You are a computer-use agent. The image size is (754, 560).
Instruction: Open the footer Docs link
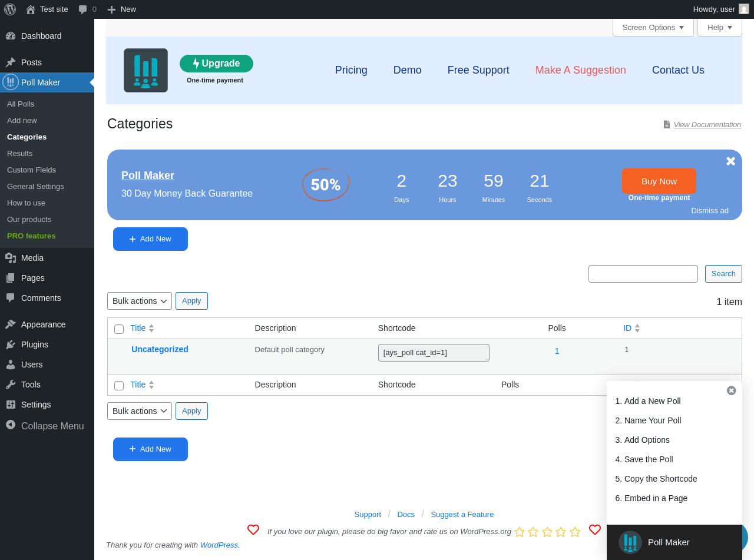pyautogui.click(x=406, y=515)
